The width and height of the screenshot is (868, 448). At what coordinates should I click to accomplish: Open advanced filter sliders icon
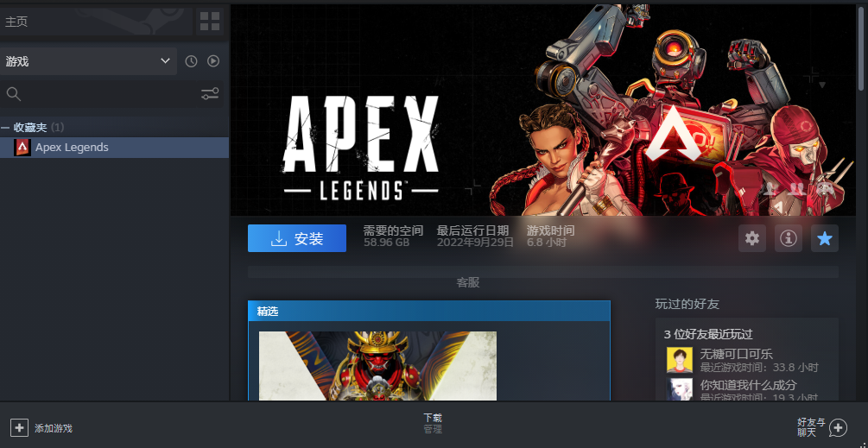[210, 94]
